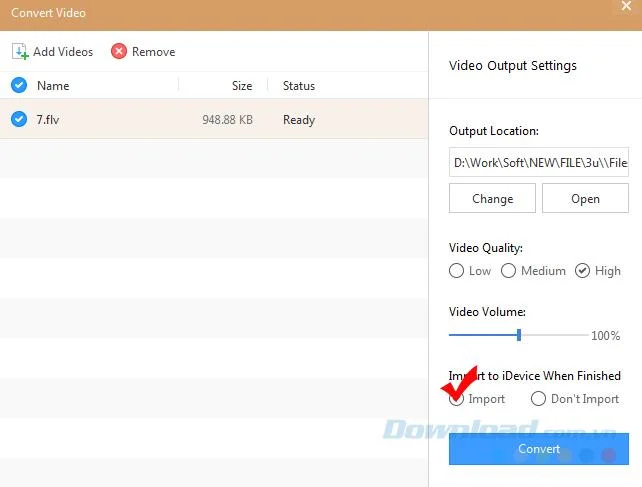Click the Video Volume slider handle
The width and height of the screenshot is (642, 487).
pyautogui.click(x=519, y=335)
